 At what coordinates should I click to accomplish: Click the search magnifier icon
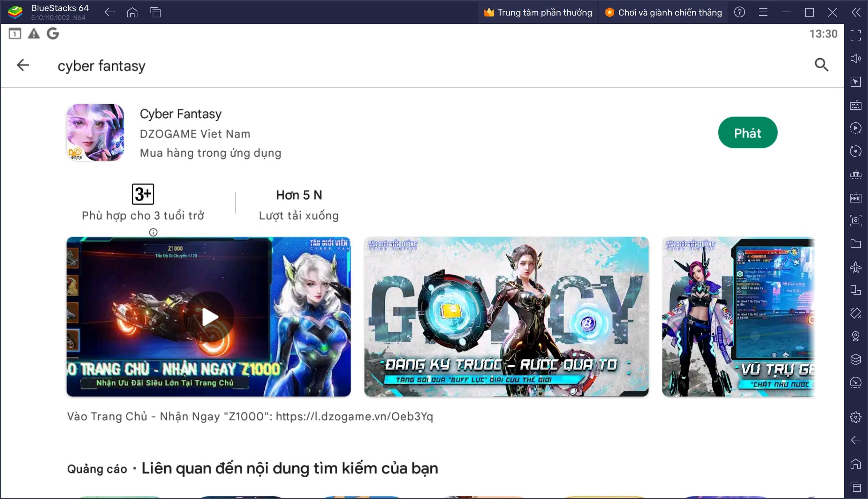[821, 65]
